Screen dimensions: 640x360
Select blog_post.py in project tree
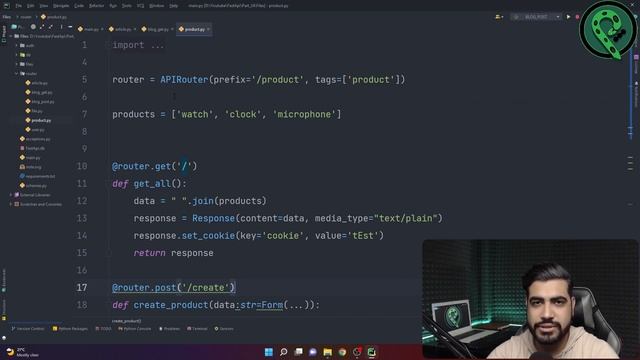click(x=40, y=102)
